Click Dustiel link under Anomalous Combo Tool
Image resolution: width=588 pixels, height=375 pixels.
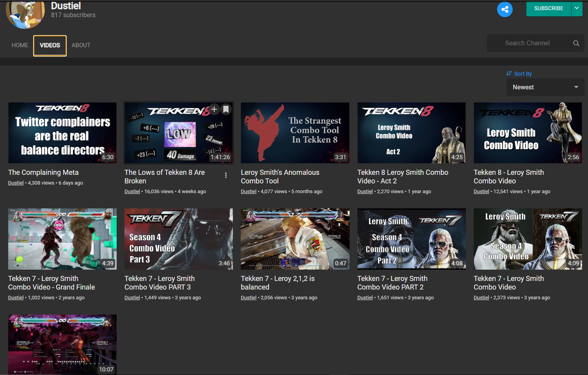click(x=249, y=192)
